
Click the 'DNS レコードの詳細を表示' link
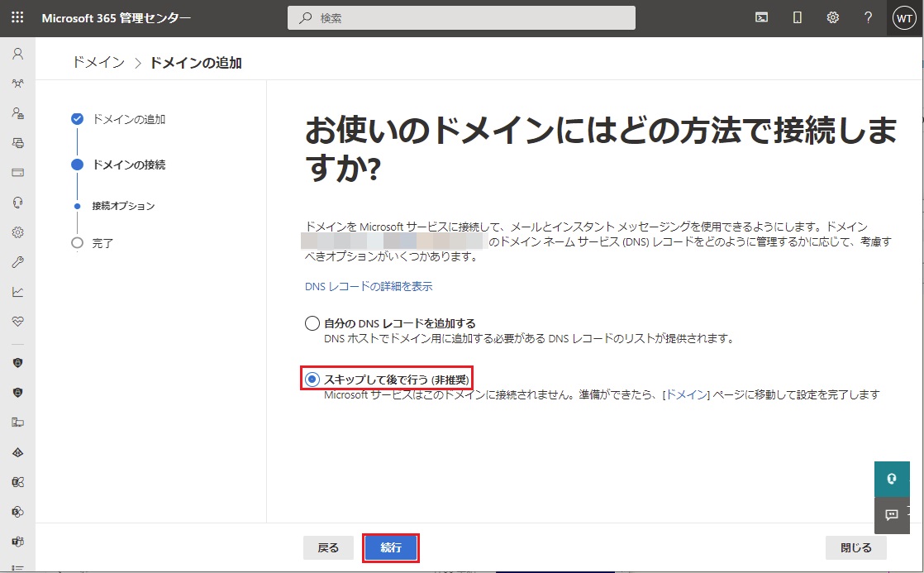click(x=369, y=287)
